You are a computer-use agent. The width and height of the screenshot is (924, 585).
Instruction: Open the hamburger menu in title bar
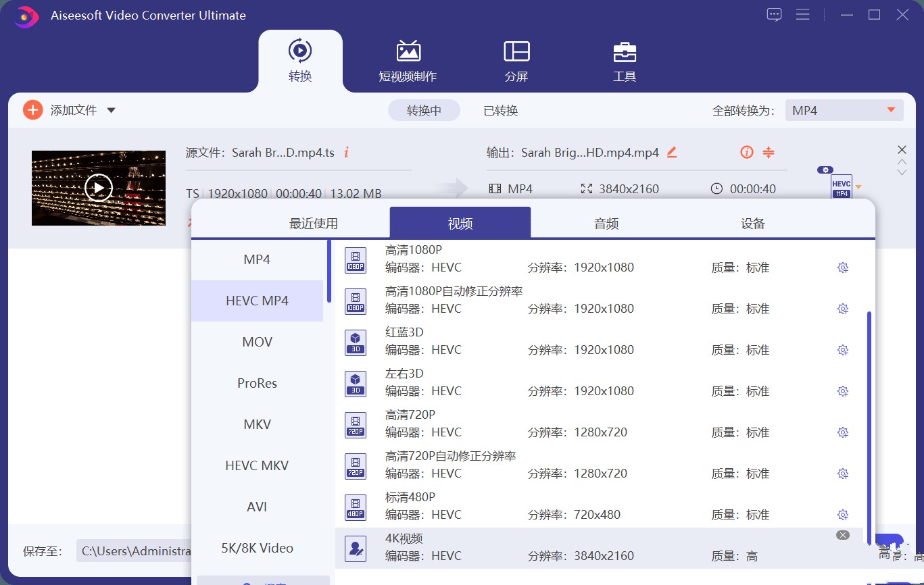pyautogui.click(x=803, y=15)
